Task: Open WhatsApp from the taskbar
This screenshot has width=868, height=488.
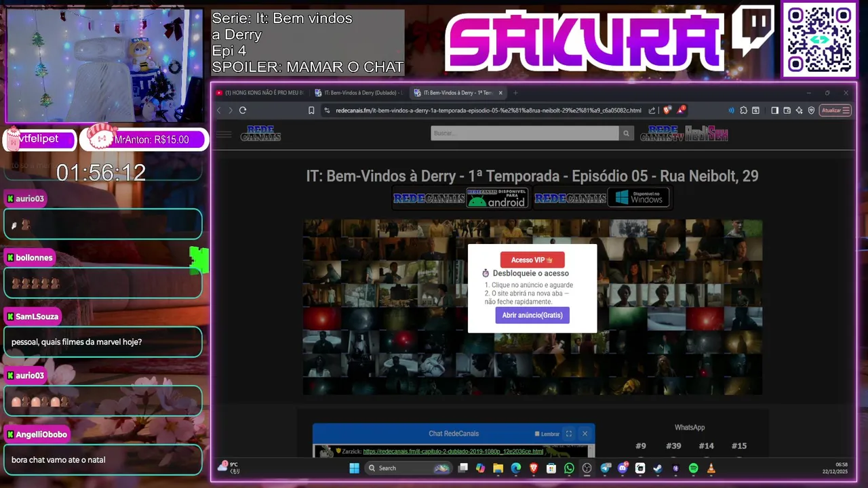Action: point(569,468)
